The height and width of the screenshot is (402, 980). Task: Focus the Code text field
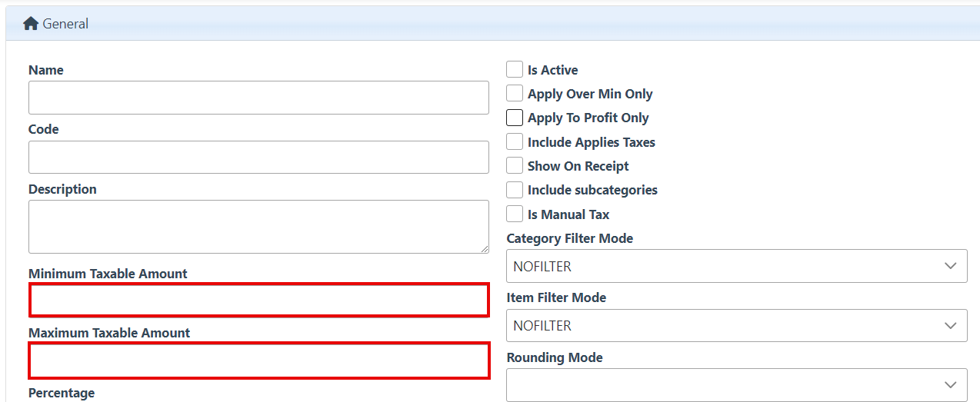(x=258, y=157)
